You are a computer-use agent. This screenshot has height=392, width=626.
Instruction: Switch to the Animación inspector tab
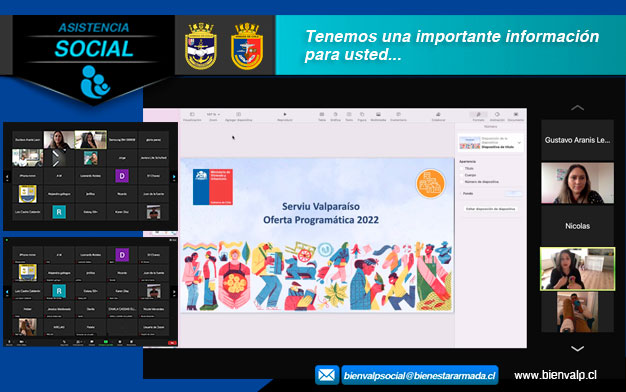497,116
